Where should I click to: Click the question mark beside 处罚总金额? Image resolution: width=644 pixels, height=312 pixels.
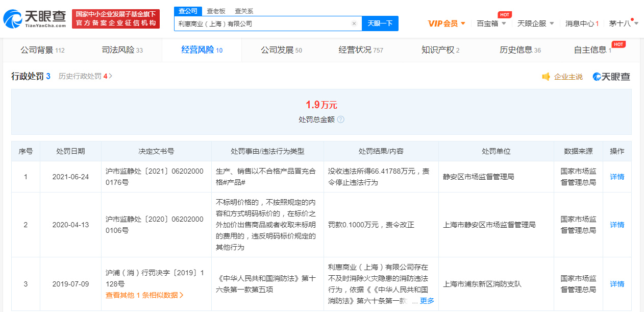coord(340,119)
